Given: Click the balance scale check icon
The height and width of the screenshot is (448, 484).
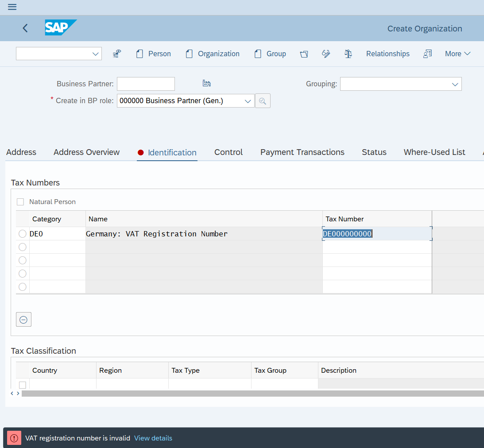Looking at the screenshot, I should 348,54.
